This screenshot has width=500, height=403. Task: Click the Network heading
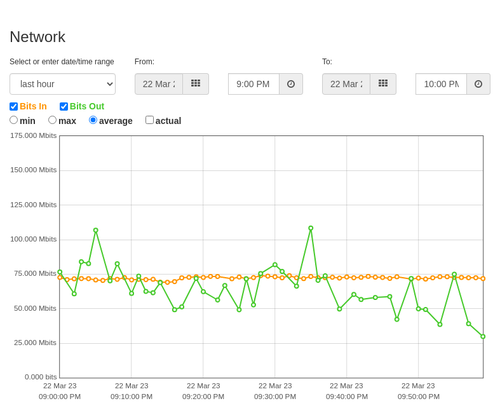tap(37, 37)
